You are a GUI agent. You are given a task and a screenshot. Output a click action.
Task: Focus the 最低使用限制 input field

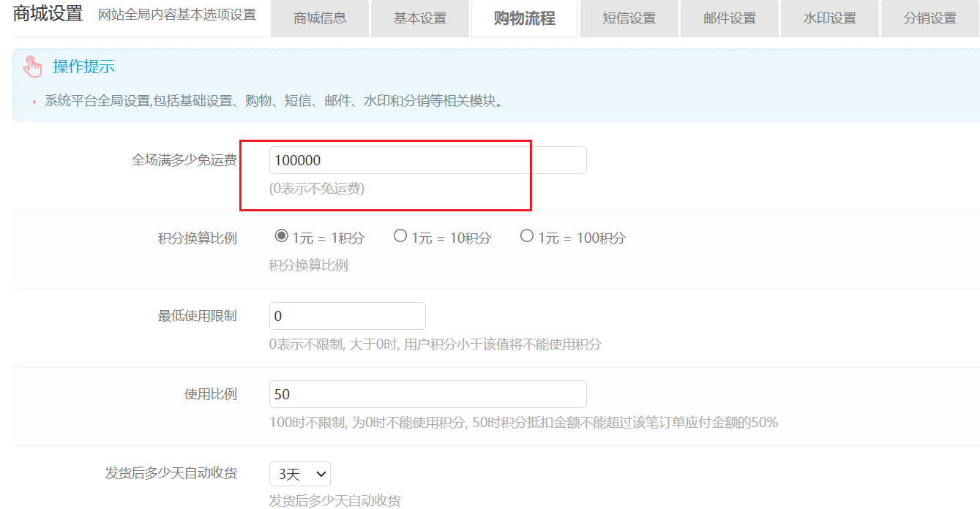coord(348,316)
